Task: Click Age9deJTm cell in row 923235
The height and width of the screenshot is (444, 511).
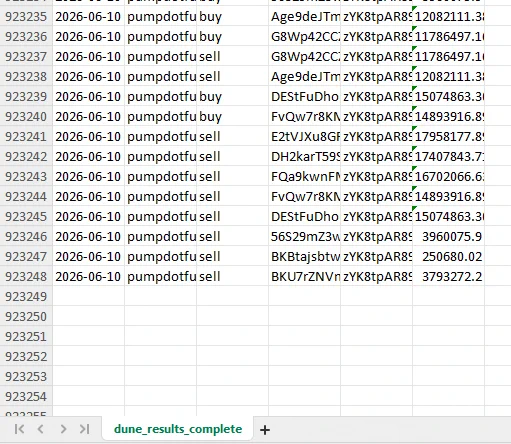Action: (304, 16)
